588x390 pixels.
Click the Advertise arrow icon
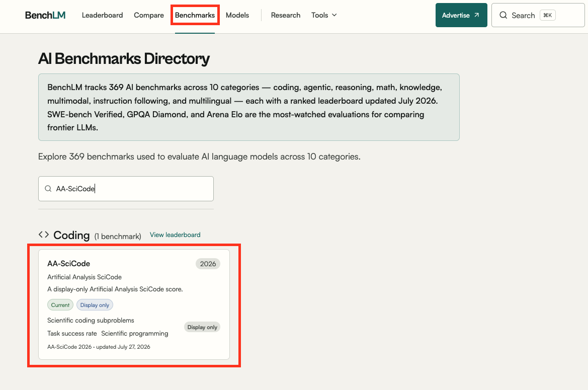click(477, 15)
